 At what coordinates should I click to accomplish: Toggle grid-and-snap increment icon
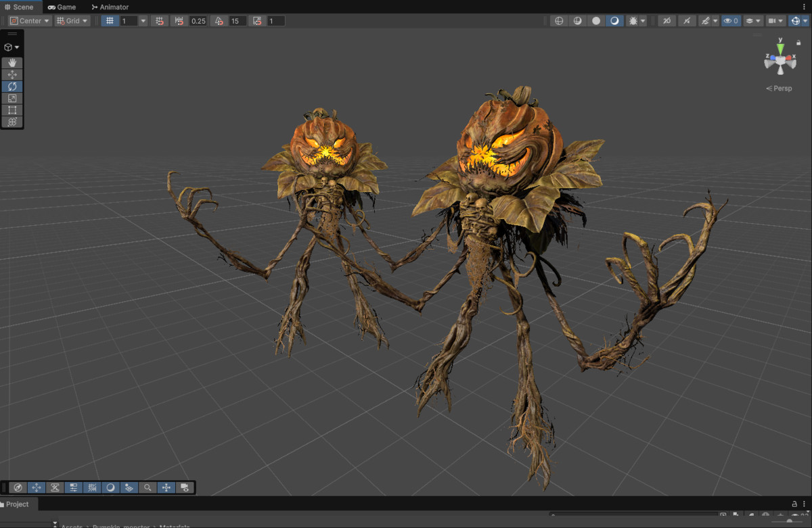click(159, 21)
